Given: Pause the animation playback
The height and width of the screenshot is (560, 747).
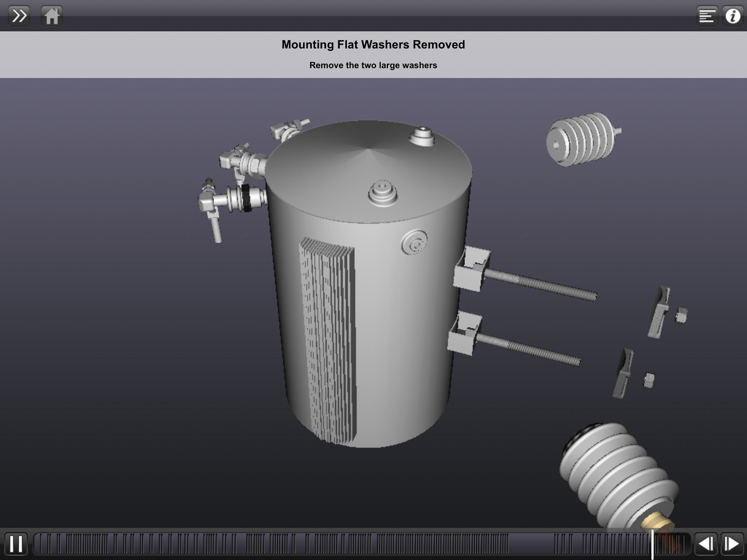Looking at the screenshot, I should (x=16, y=544).
